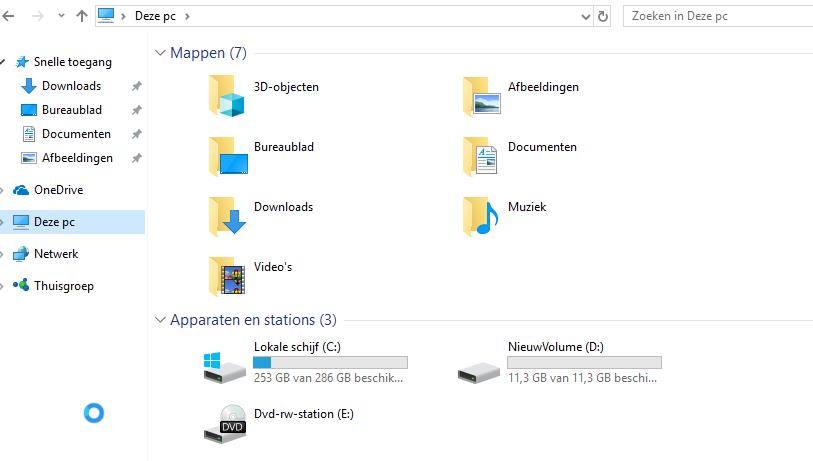
Task: Click the refresh button beside address bar
Action: click(603, 17)
